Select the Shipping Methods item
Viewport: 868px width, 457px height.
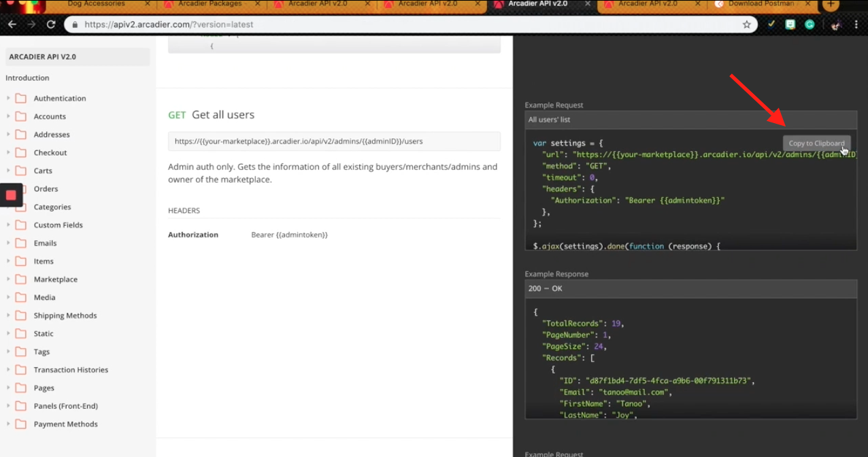[65, 316]
